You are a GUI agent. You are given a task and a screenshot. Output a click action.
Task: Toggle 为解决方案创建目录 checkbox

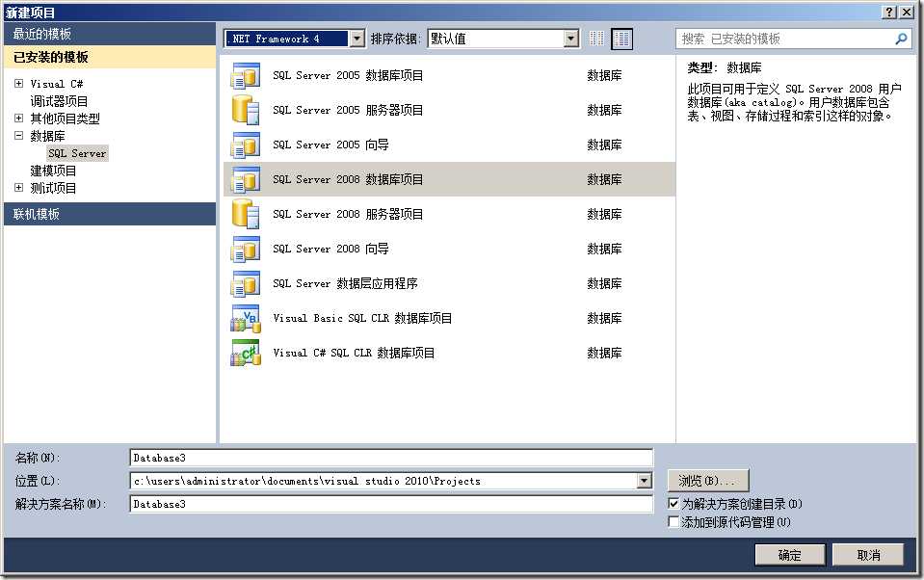click(673, 503)
